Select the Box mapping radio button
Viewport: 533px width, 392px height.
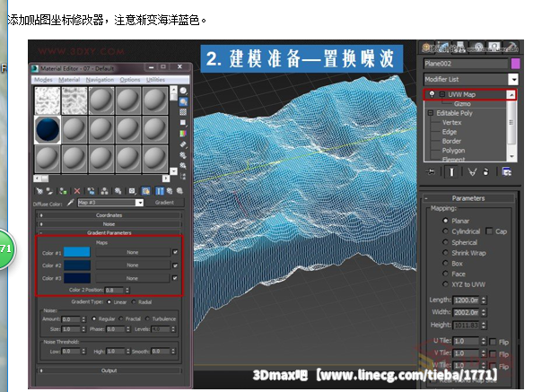click(x=445, y=263)
